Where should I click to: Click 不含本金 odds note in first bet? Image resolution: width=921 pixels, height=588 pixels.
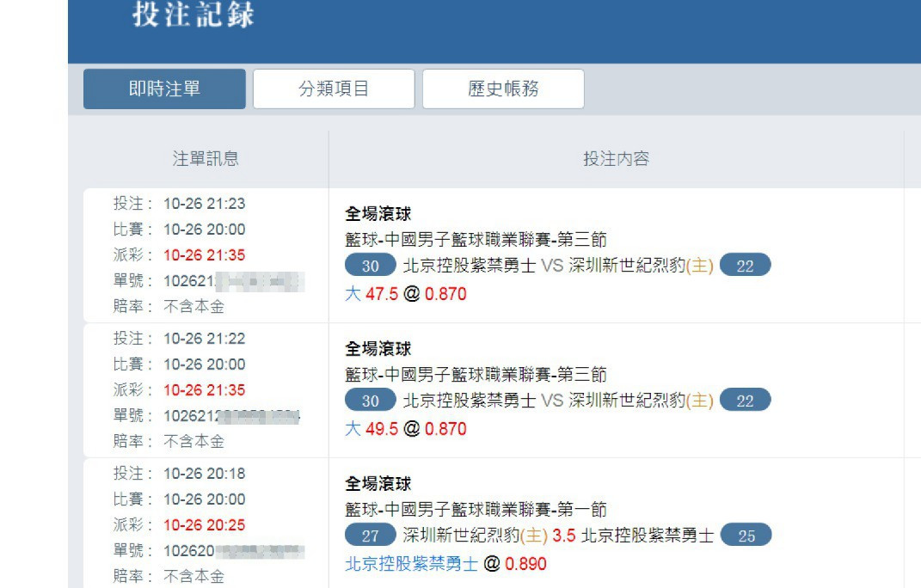(x=193, y=307)
